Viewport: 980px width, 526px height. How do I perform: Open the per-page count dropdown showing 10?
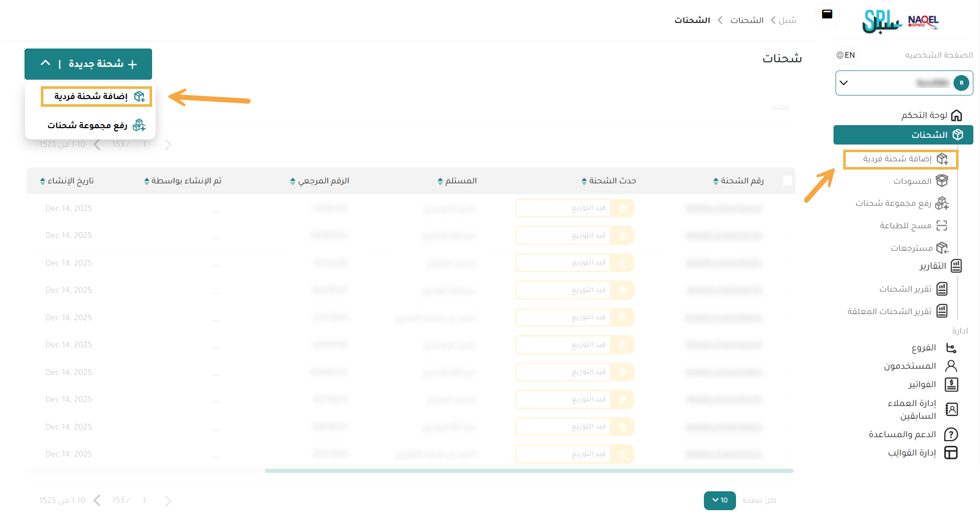720,500
